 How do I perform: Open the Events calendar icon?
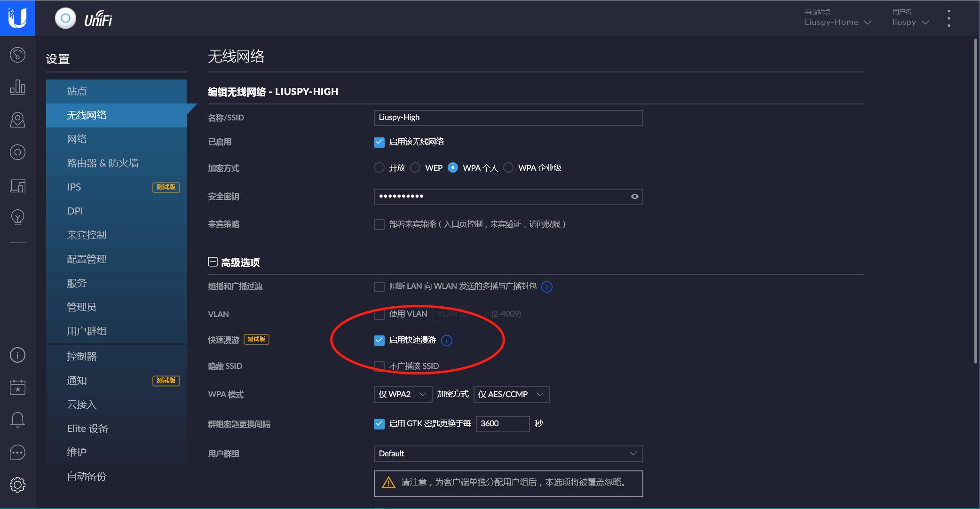[x=17, y=387]
